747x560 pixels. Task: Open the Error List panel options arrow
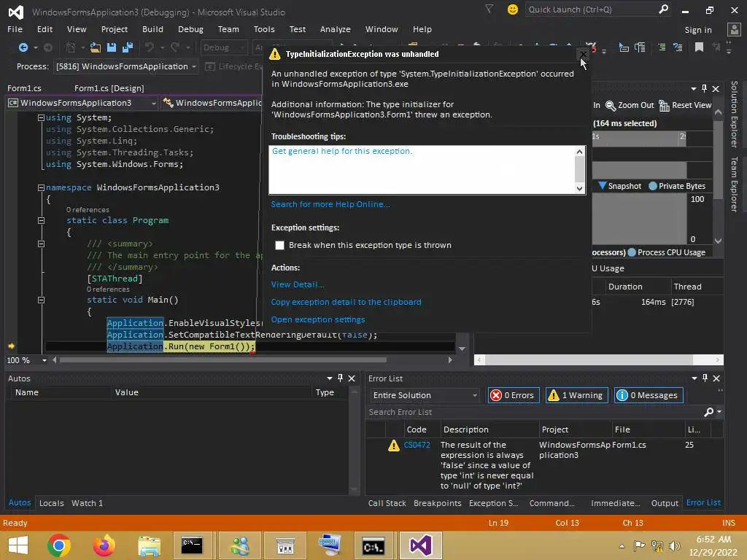pyautogui.click(x=694, y=378)
